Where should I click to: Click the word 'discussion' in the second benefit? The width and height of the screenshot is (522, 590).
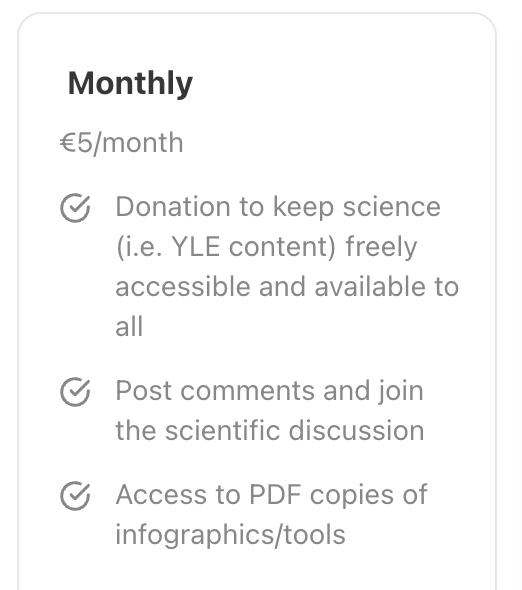[x=356, y=430]
